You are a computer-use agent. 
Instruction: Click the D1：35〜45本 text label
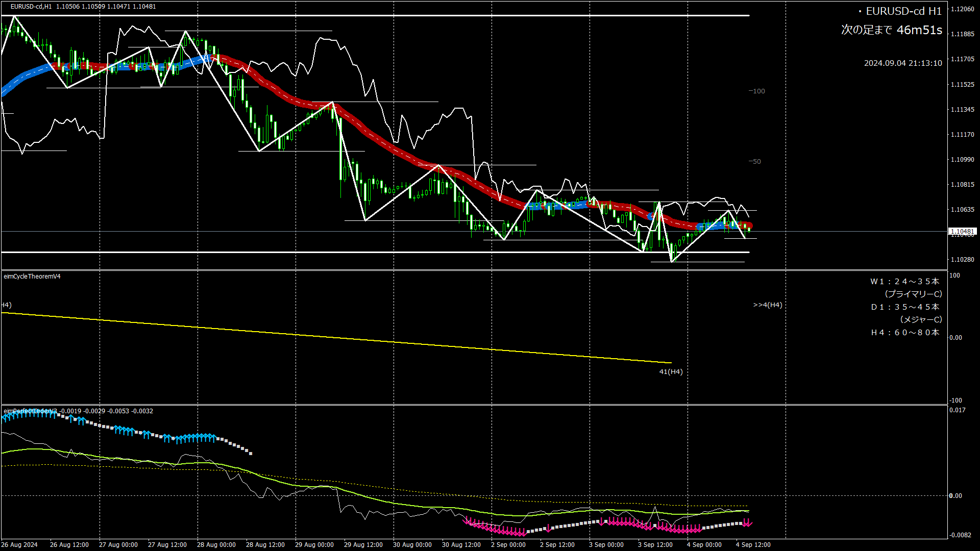coord(904,307)
